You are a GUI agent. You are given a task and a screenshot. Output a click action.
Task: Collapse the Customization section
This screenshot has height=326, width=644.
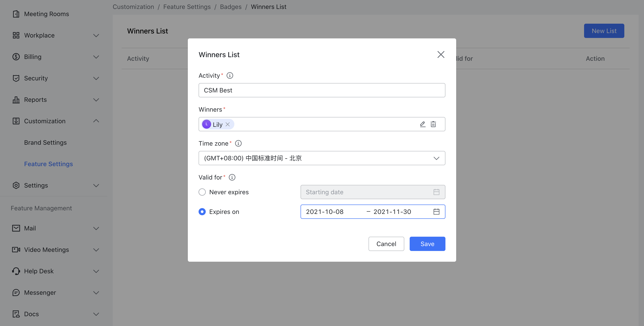point(96,121)
